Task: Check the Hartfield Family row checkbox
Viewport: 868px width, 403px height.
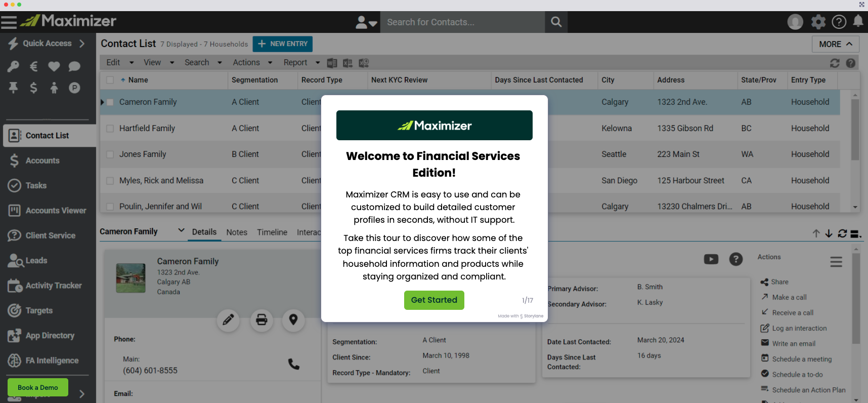Action: click(110, 129)
